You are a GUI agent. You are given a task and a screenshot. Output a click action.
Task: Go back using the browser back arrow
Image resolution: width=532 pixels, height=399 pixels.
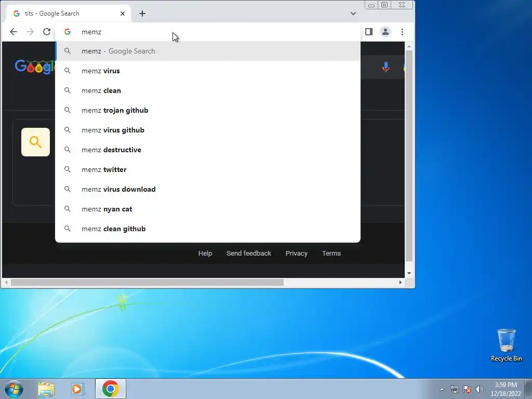[14, 32]
